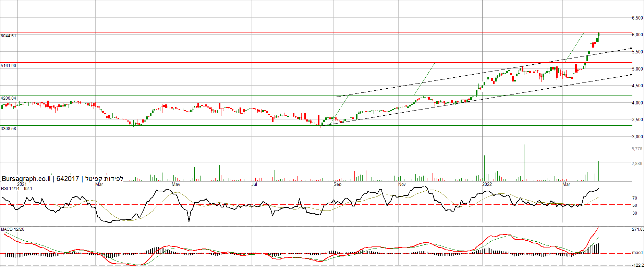Click the upper channel line endpoint diamond
This screenshot has height=267, width=644.
[631, 49]
